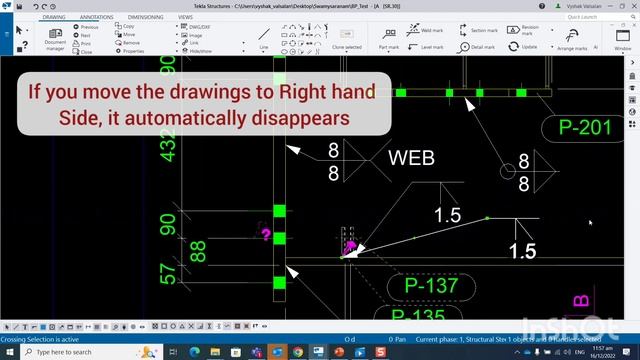Insert an Image

[192, 35]
